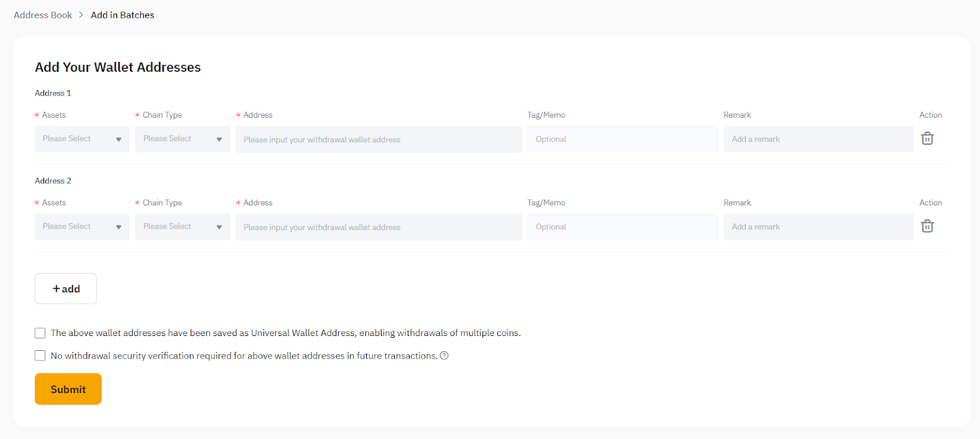This screenshot has width=980, height=439.
Task: Click the Tag/Memo field for Address 1
Action: point(622,139)
